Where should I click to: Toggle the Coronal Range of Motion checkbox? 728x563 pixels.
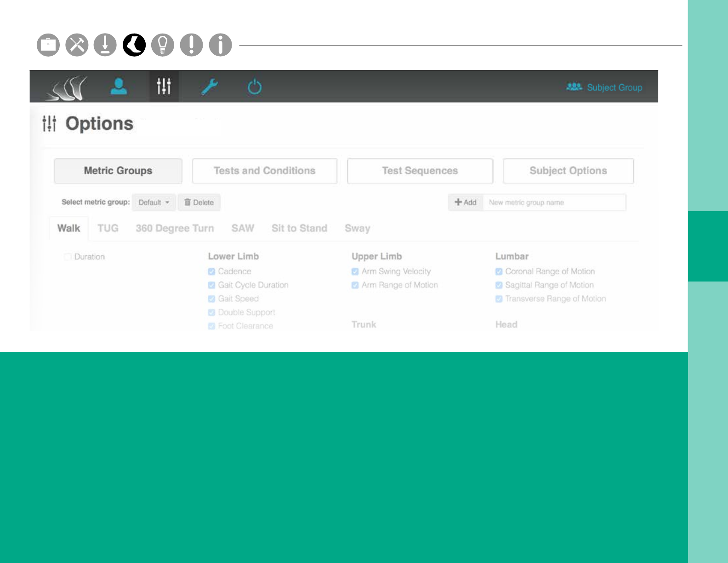(499, 271)
